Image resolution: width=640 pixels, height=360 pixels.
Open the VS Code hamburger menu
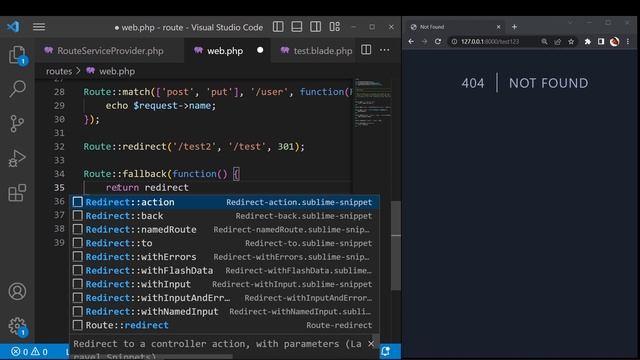pyautogui.click(x=39, y=27)
